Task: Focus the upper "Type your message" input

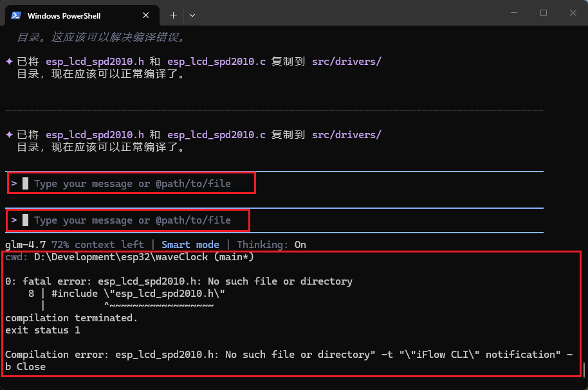Action: coord(132,184)
